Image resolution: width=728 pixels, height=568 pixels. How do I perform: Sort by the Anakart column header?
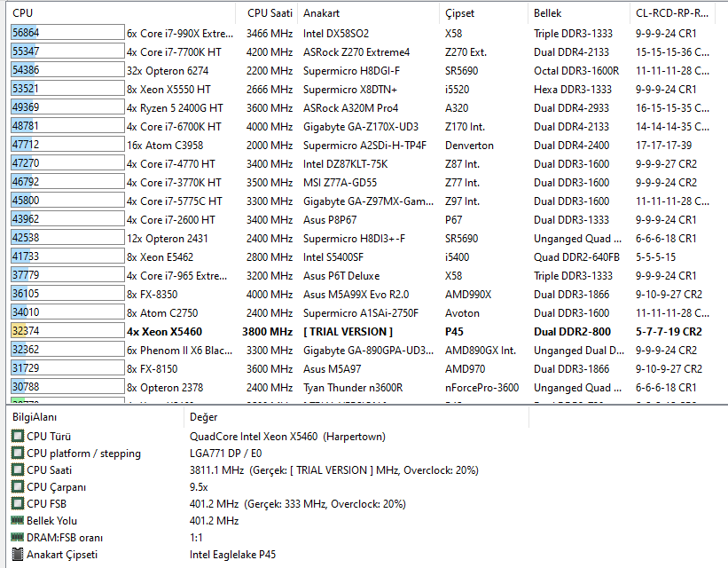tap(368, 13)
